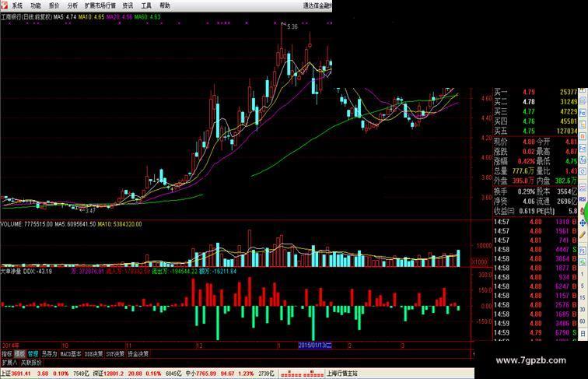Click the 14:58 tick row with volume 4447
Screen dimensions: 588x379
(x=535, y=250)
